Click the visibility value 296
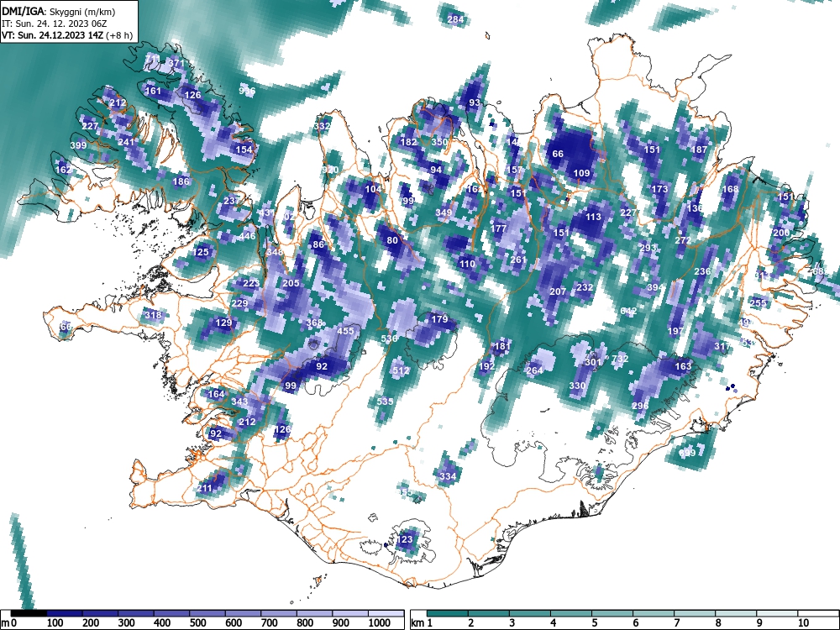The height and width of the screenshot is (630, 840). pos(640,406)
